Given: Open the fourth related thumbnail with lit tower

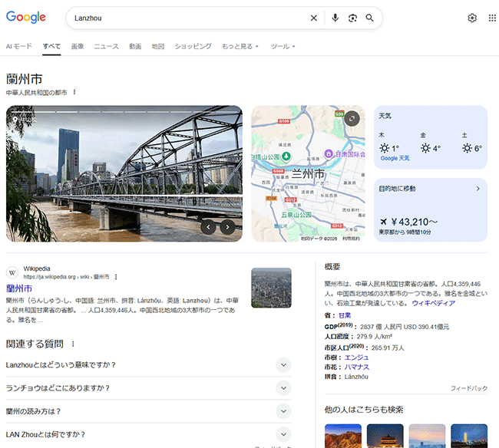Looking at the screenshot, I should tap(469, 436).
